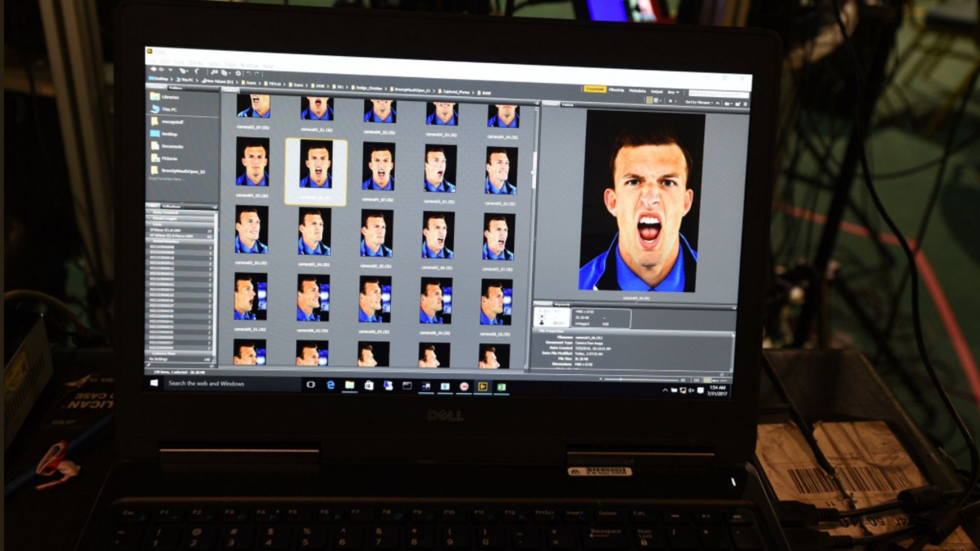Click the Get Photos from Camera icon
This screenshot has height=551, width=980.
coord(214,72)
